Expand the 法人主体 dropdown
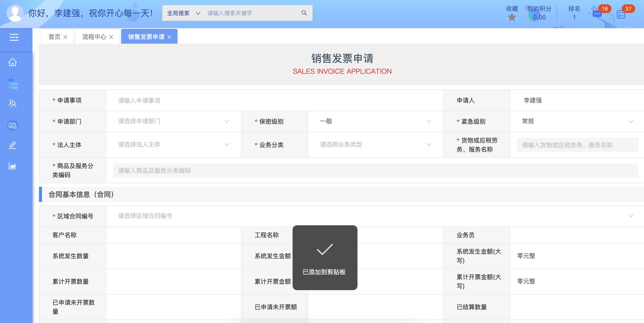This screenshot has height=323, width=644. click(x=174, y=145)
